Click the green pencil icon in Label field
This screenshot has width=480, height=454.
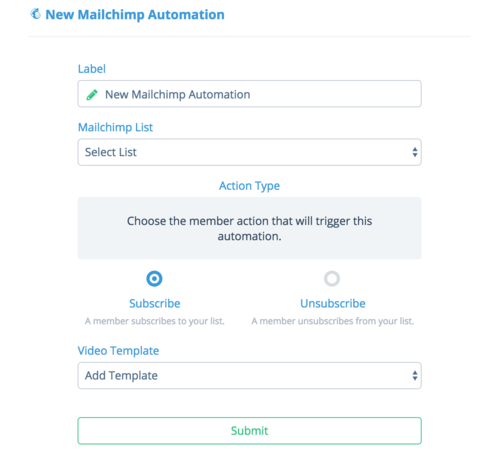pyautogui.click(x=92, y=95)
